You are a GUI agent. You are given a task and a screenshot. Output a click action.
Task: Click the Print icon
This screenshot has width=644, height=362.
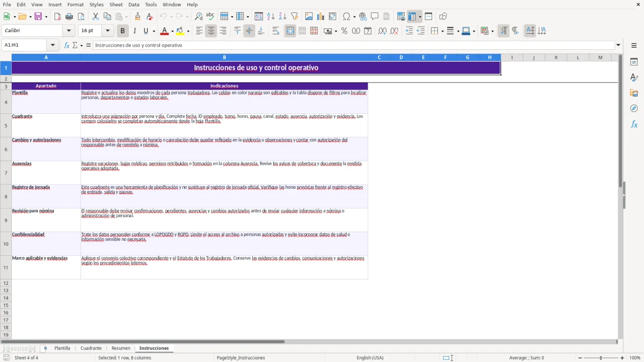pyautogui.click(x=69, y=17)
